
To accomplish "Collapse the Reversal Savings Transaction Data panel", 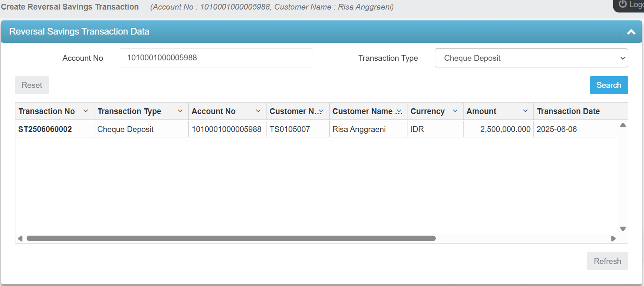I will 631,32.
